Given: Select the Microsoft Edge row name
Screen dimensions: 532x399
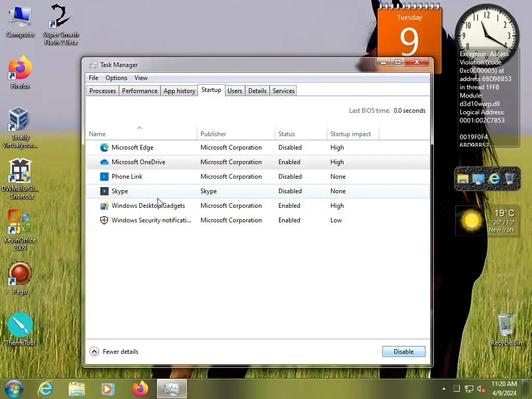Looking at the screenshot, I should [x=132, y=148].
